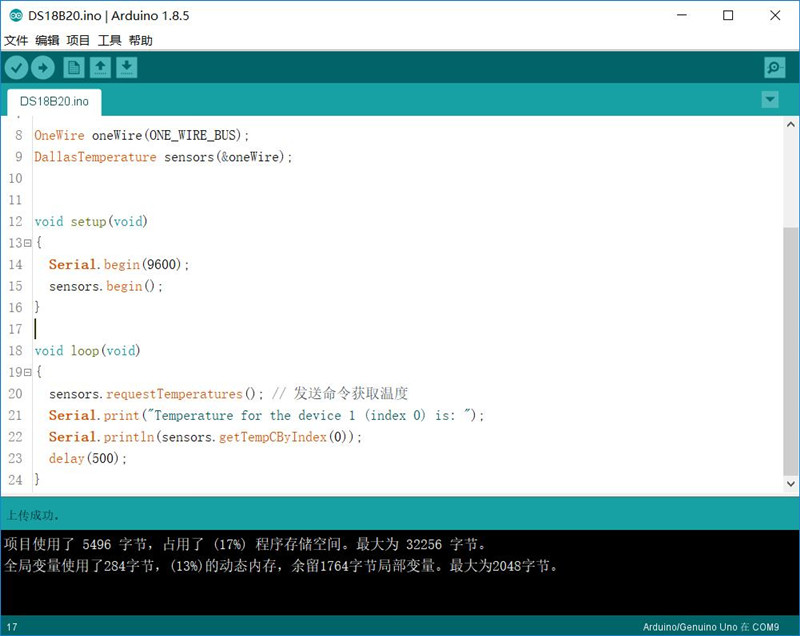Screen dimensions: 800x636
Task: Open an existing sketch with the up-arrow icon
Action: 100,67
